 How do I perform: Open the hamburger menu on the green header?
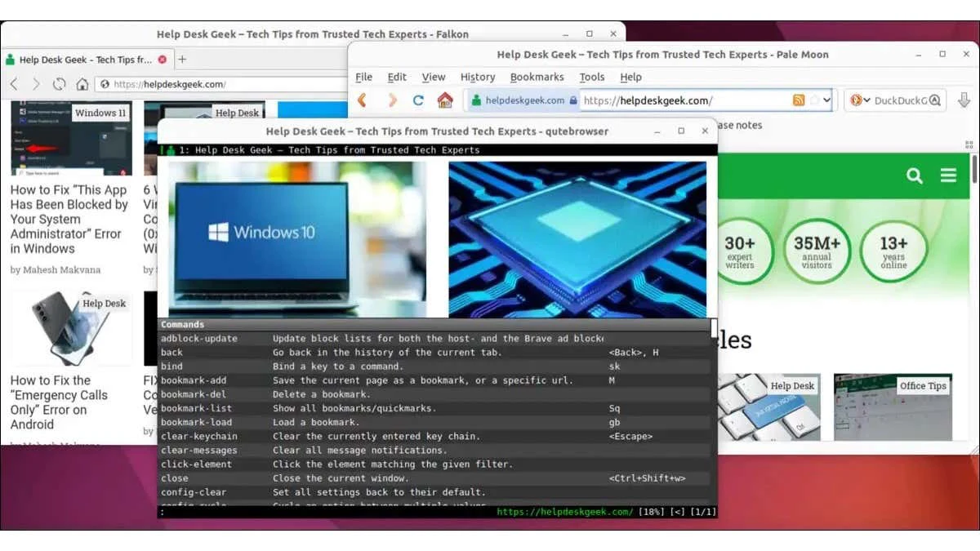948,176
